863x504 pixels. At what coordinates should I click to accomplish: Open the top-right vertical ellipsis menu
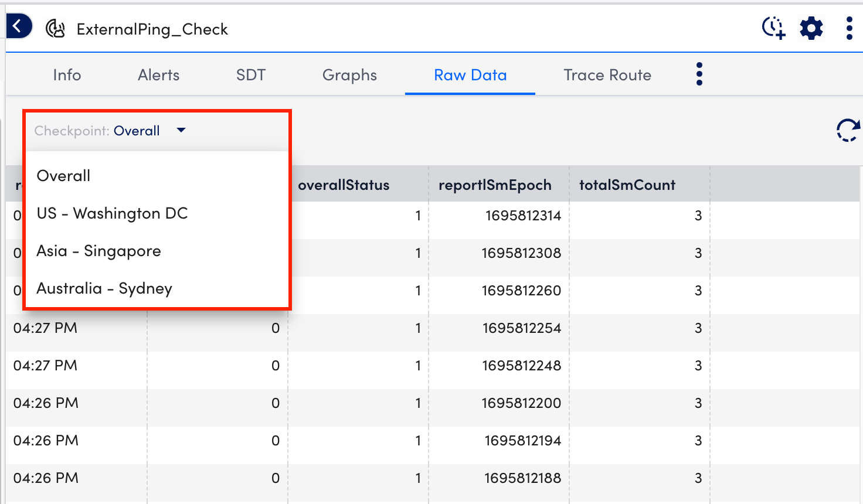click(x=848, y=27)
